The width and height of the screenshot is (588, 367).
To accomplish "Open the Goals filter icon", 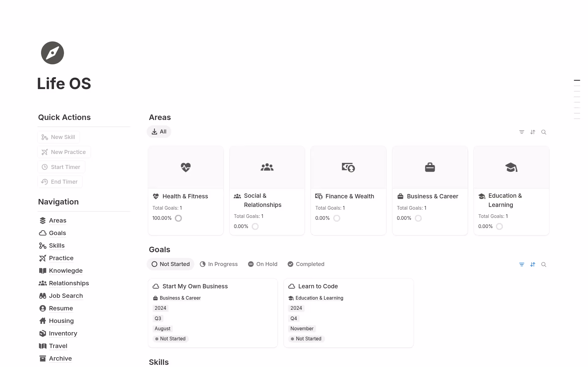I will (522, 264).
